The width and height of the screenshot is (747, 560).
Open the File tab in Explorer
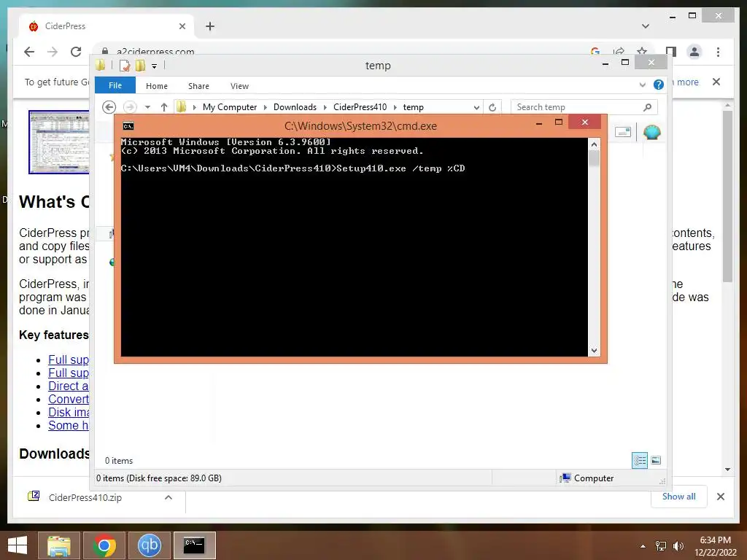[115, 85]
